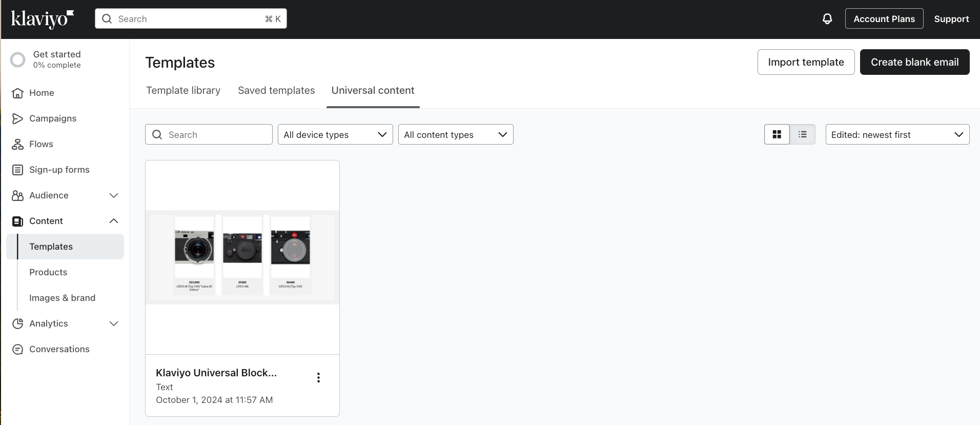The image size is (980, 425).
Task: Click the Get started 0% complete link
Action: tap(57, 59)
